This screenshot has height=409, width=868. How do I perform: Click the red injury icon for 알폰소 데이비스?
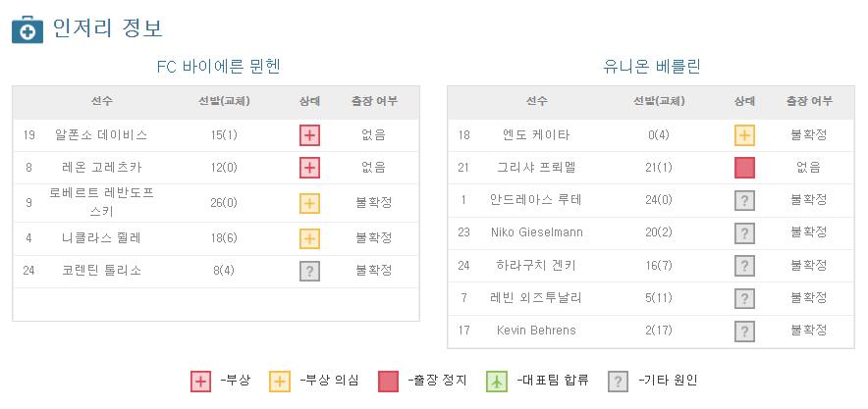[310, 135]
